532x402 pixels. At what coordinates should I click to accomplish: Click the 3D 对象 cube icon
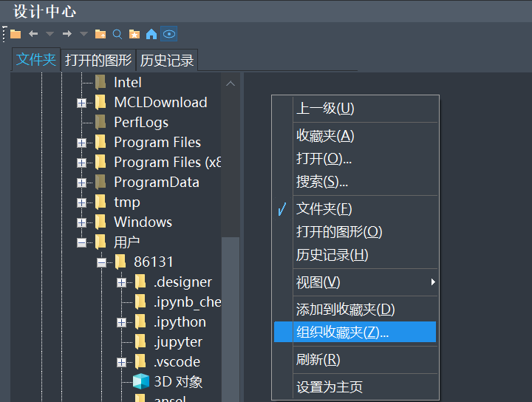point(141,381)
